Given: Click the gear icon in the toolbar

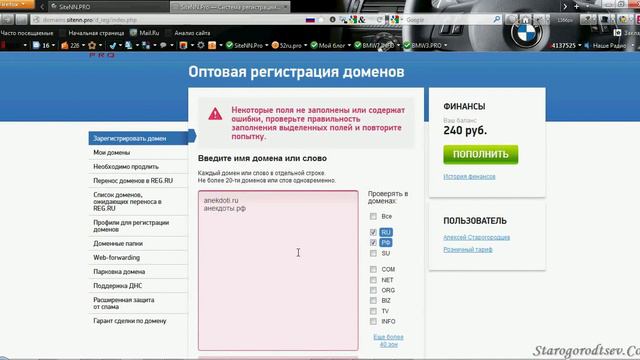Looking at the screenshot, I should 201,45.
